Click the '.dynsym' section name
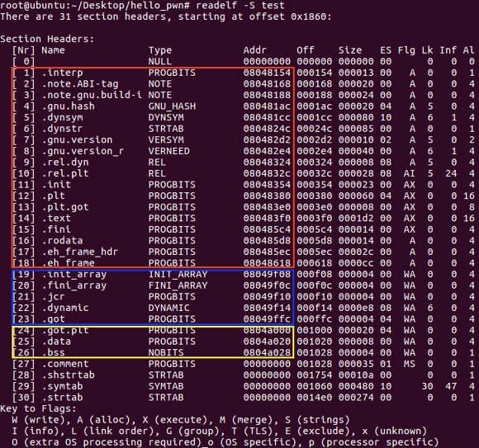 [62, 117]
